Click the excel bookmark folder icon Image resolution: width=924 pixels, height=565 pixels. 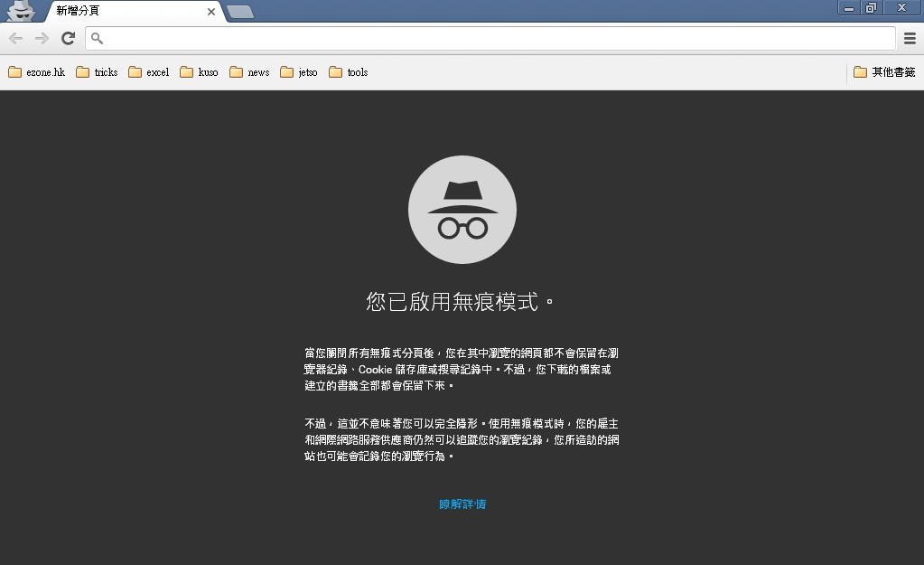135,71
